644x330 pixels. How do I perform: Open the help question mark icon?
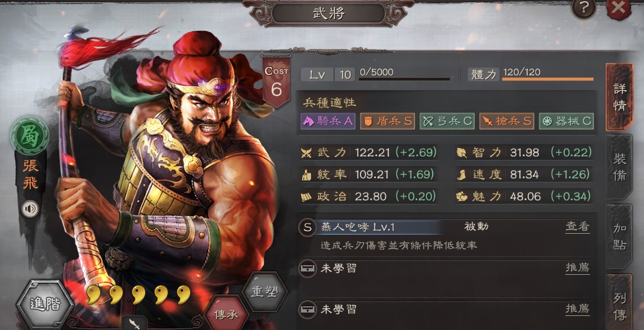[x=584, y=7]
